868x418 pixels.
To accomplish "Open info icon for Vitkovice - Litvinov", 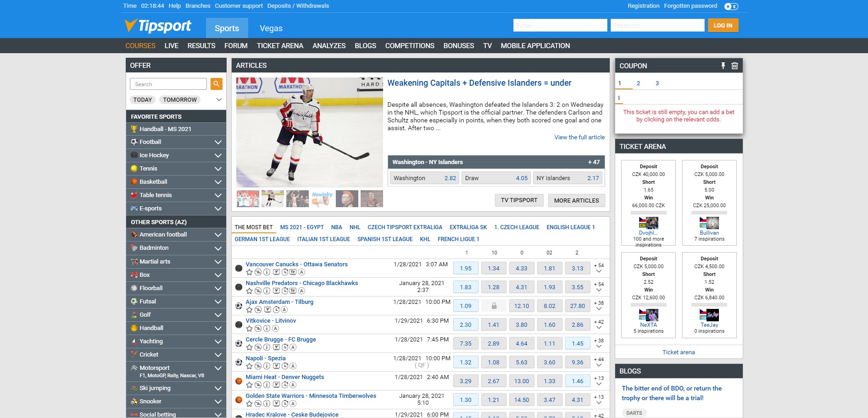I will pyautogui.click(x=267, y=329).
